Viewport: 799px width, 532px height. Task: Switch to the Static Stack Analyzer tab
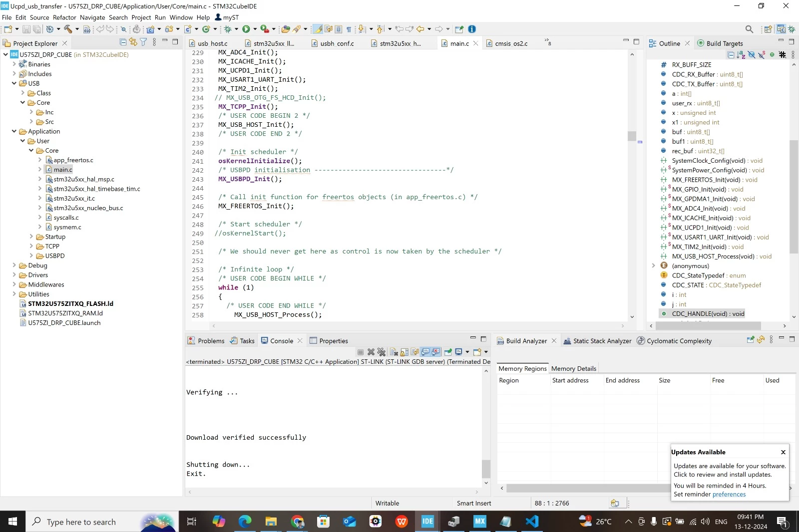click(597, 341)
